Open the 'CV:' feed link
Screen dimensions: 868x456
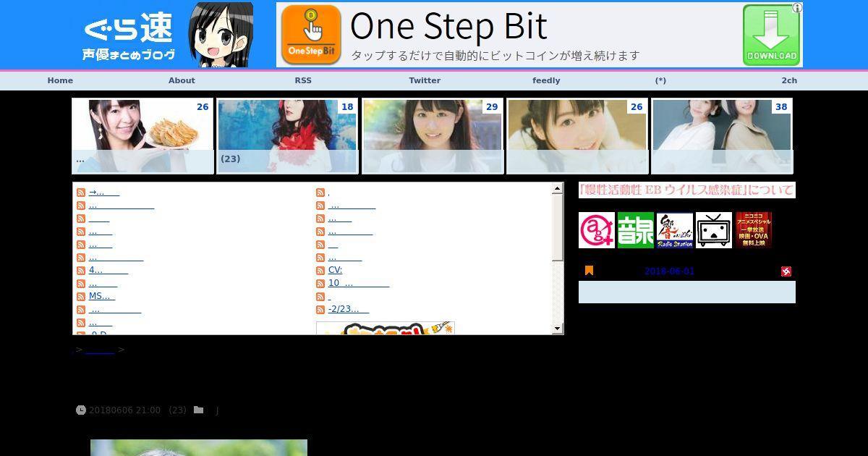(x=335, y=271)
